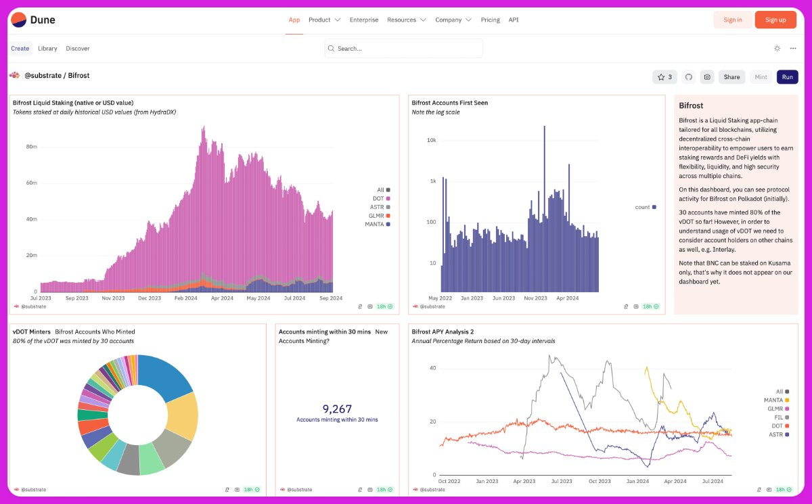This screenshot has width=812, height=504.
Task: Open query link icon under vDOT Minters chart
Action: (x=228, y=489)
